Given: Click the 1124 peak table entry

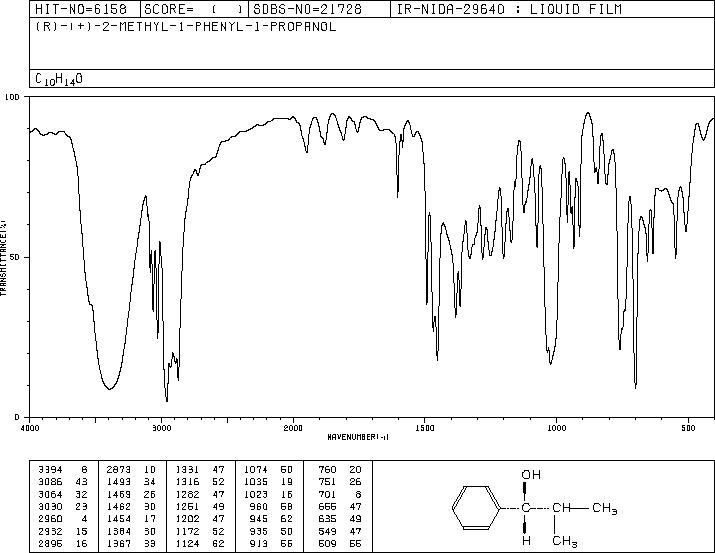Looking at the screenshot, I should point(200,544).
